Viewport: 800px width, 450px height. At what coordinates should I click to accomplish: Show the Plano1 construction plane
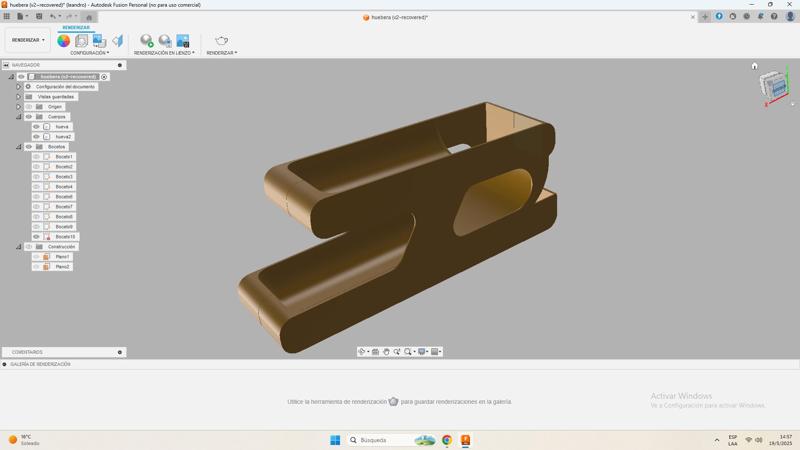tap(36, 257)
